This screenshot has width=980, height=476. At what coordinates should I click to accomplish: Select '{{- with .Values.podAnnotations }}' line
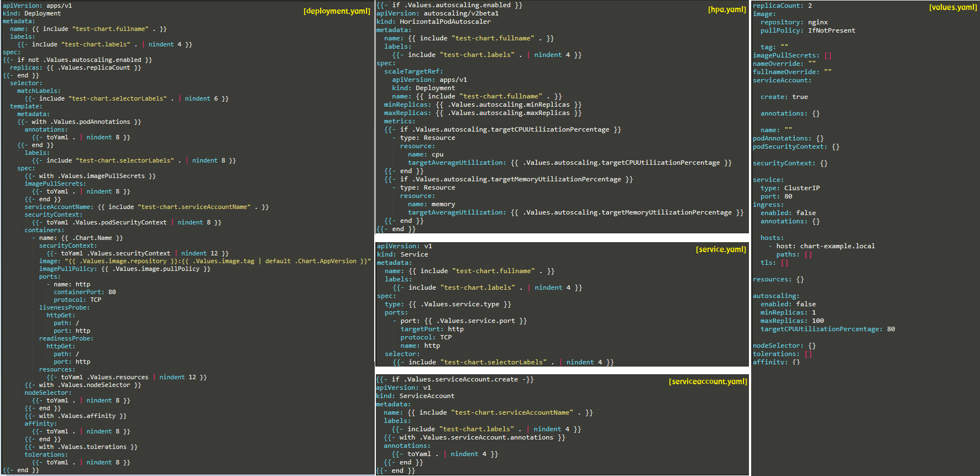pos(79,122)
